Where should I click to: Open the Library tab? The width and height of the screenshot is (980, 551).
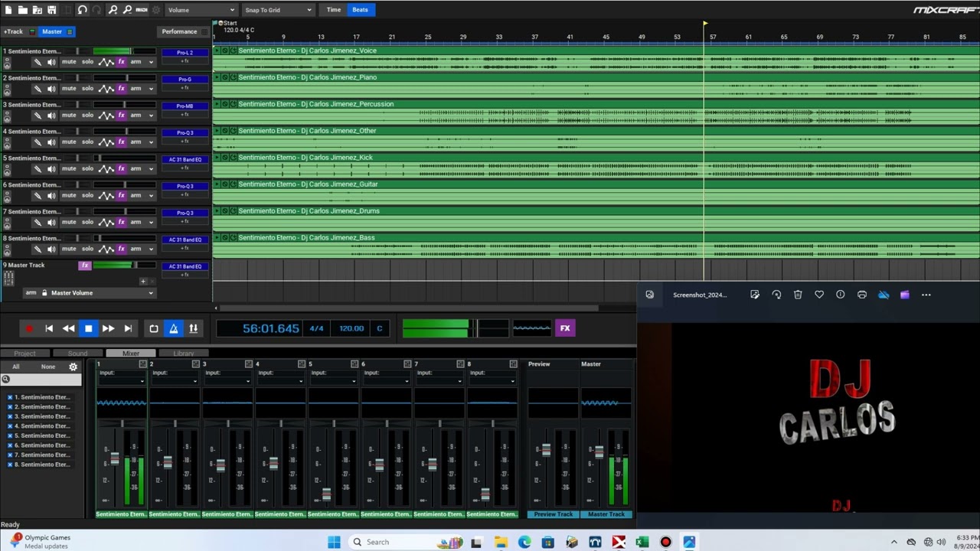click(184, 354)
